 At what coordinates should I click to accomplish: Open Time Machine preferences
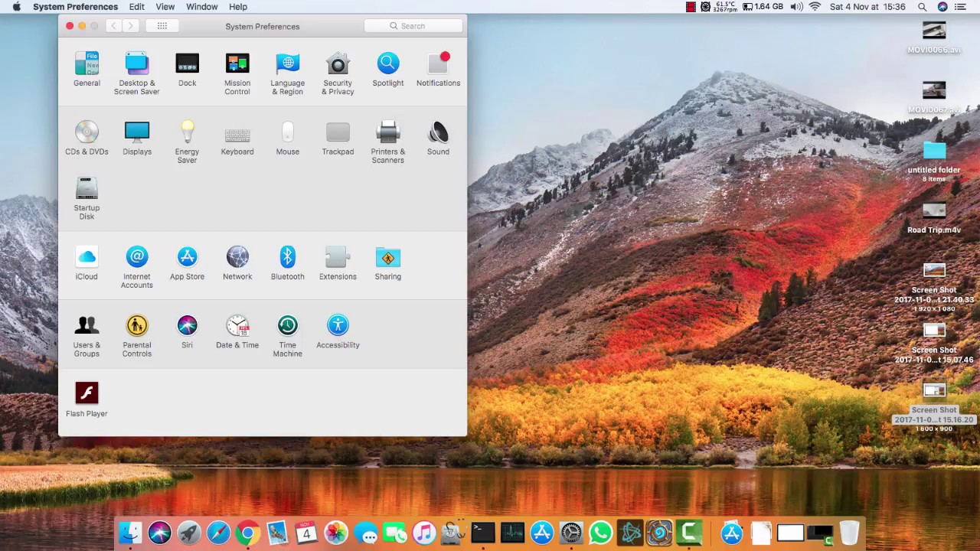tap(287, 336)
